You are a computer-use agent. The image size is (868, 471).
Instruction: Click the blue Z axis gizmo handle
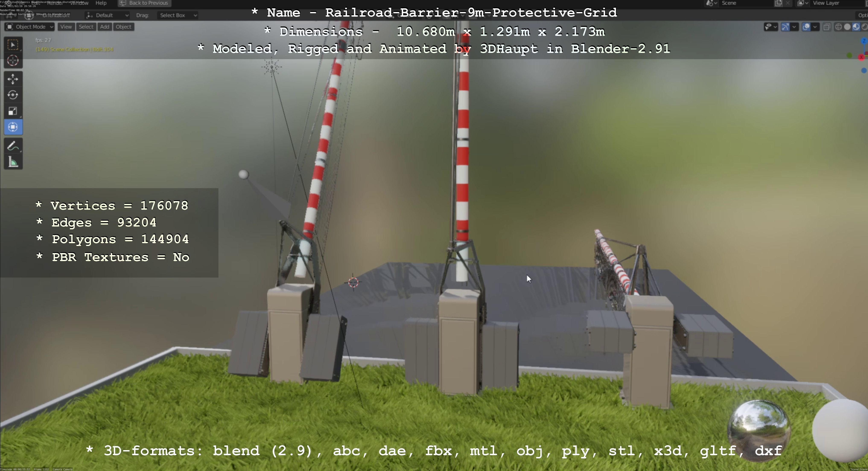864,41
